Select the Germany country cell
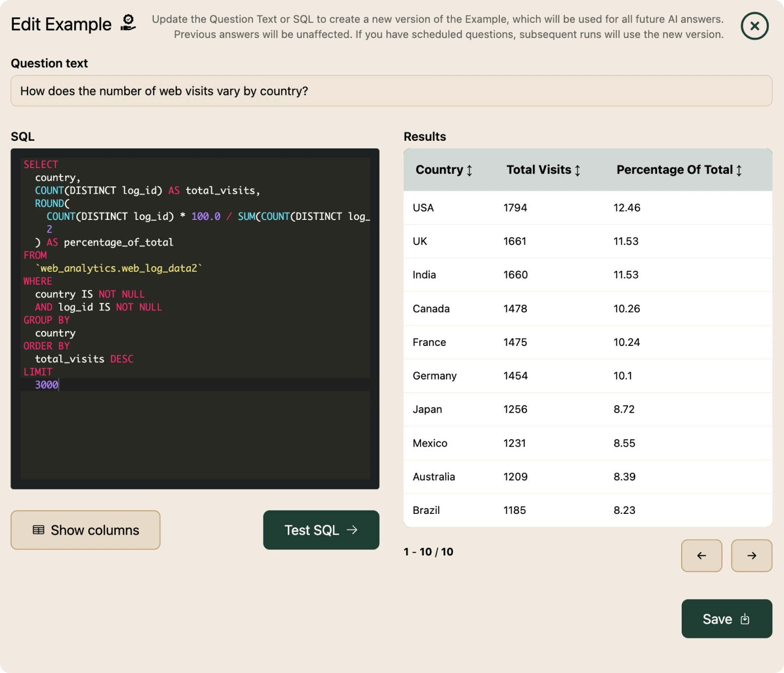 [x=435, y=376]
